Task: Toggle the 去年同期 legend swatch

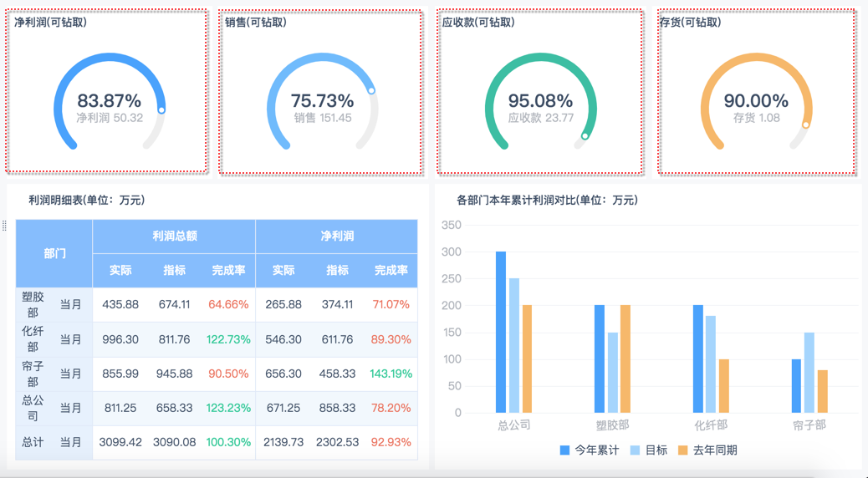Action: (x=682, y=450)
